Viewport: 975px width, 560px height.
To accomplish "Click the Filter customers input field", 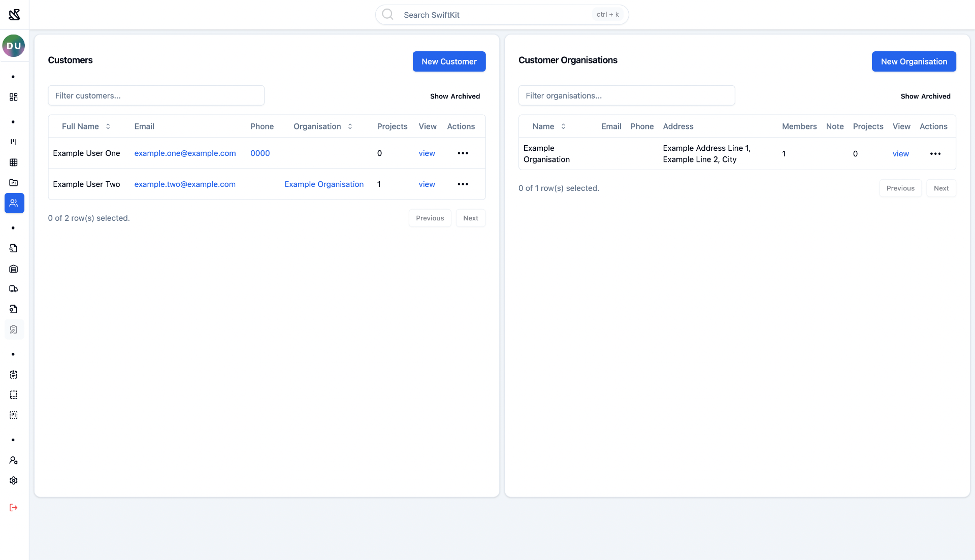I will pyautogui.click(x=156, y=95).
